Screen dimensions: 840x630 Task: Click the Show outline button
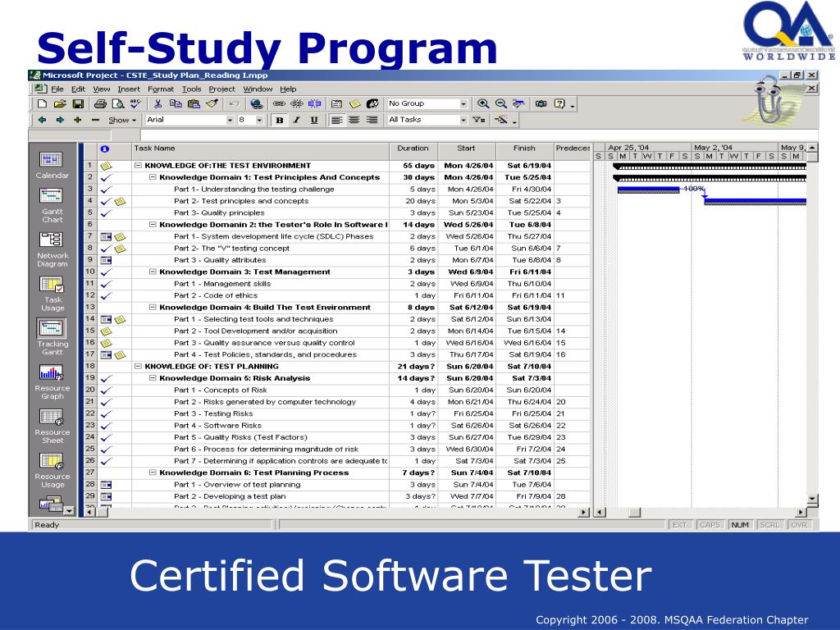pos(121,120)
